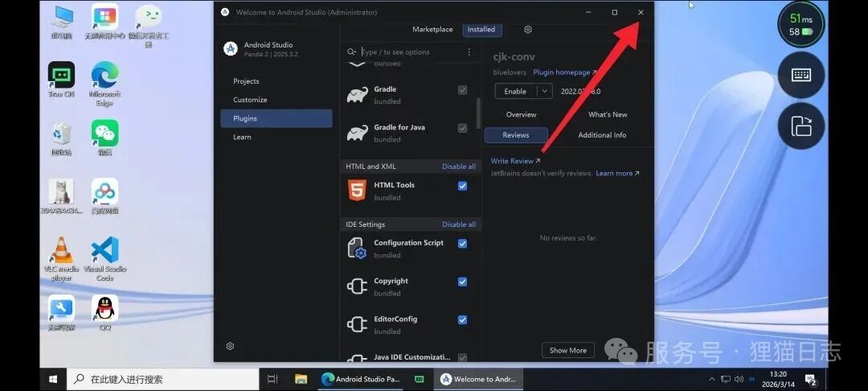The image size is (868, 391).
Task: Switch to Edge Android Studio taskbar window
Action: (x=361, y=380)
